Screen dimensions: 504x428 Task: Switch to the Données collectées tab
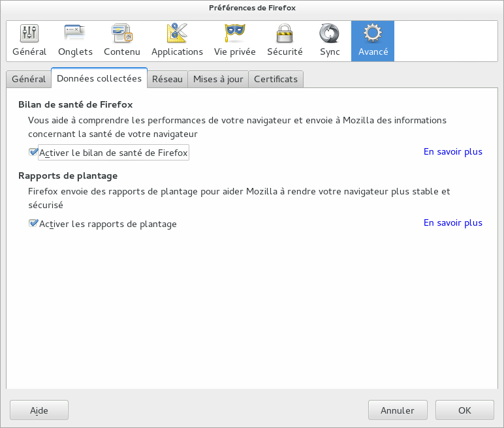(x=99, y=78)
